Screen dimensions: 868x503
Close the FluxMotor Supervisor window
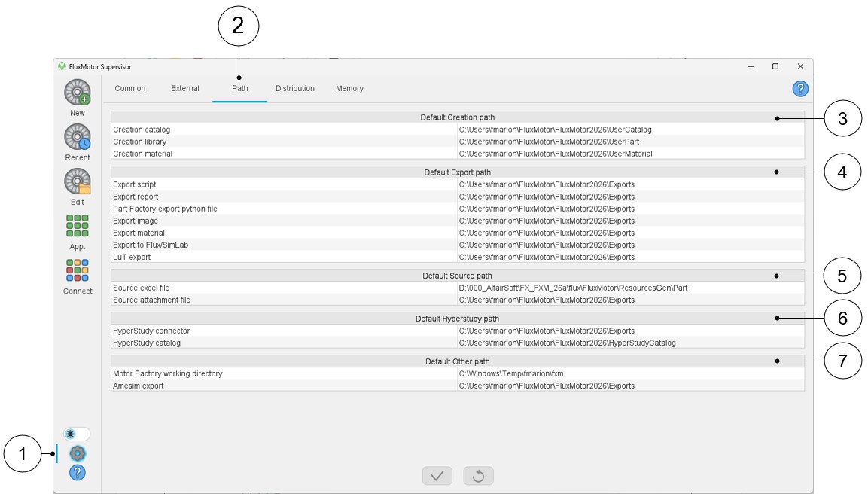click(800, 66)
